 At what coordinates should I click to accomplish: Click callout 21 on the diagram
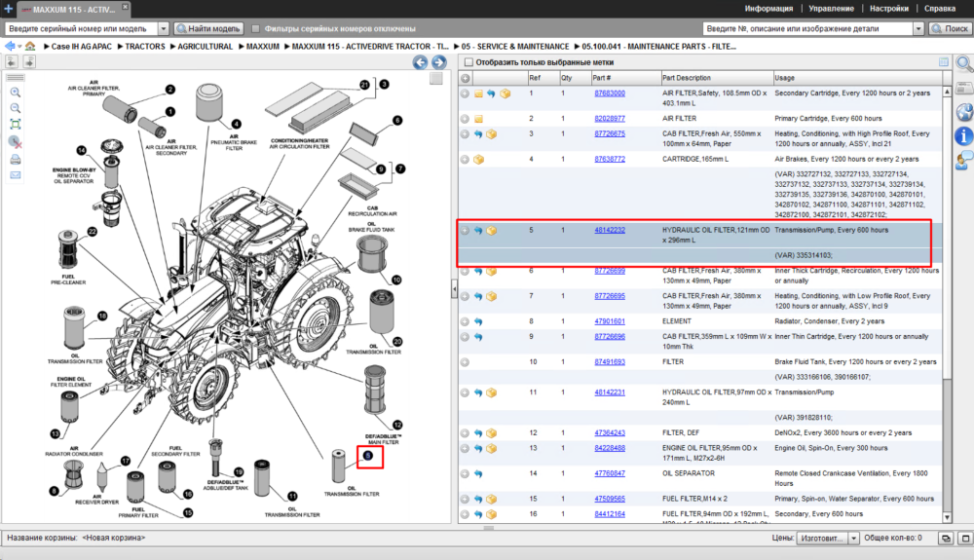tap(364, 85)
